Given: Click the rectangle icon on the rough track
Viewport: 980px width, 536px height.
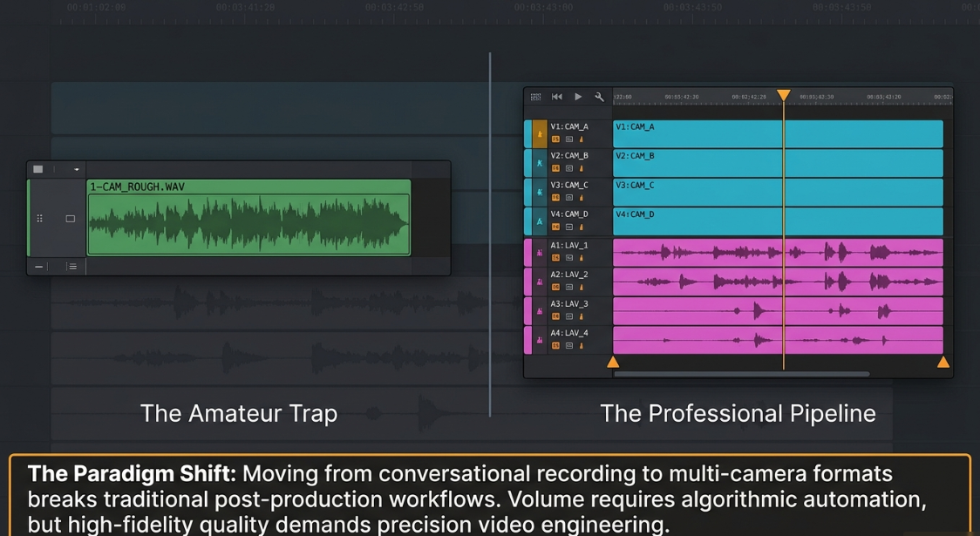Looking at the screenshot, I should [70, 219].
